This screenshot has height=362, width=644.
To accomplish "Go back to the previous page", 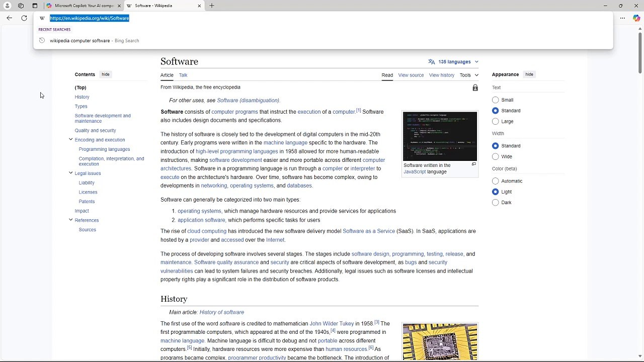I will tap(9, 18).
